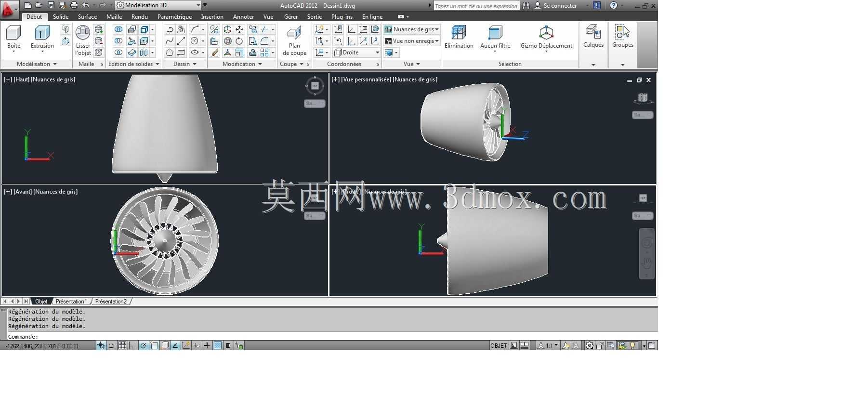Select the spline tool in Dessin panel
Viewport: 868px width, 394px height.
pyautogui.click(x=169, y=41)
